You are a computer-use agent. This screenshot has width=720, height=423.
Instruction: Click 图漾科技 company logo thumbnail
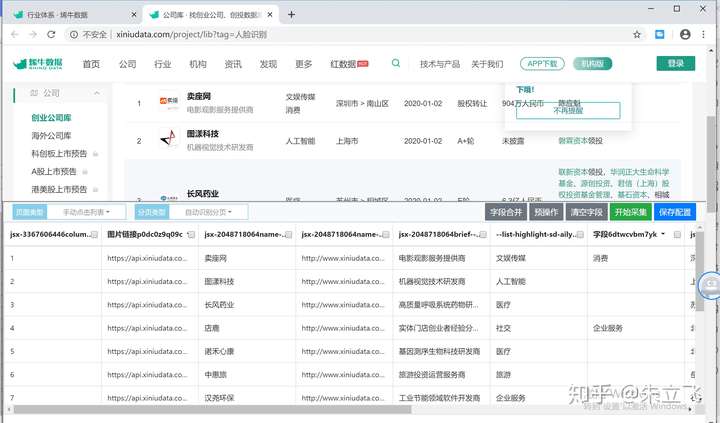[169, 137]
